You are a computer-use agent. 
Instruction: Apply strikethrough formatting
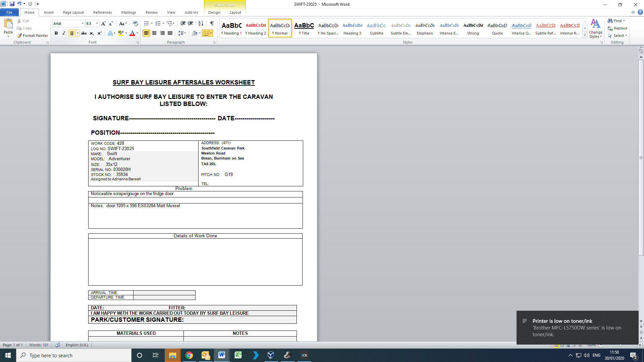coord(84,33)
